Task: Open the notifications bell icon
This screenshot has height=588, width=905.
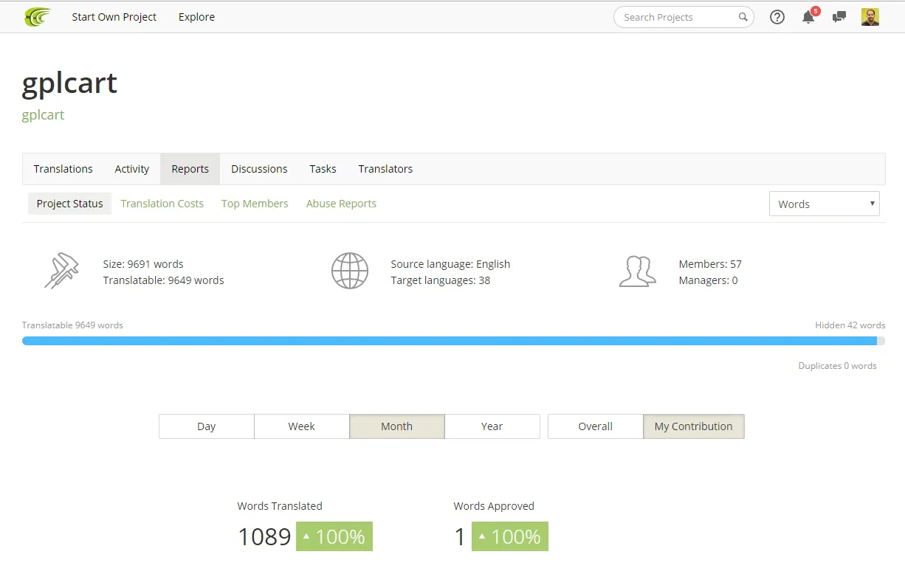Action: [809, 16]
